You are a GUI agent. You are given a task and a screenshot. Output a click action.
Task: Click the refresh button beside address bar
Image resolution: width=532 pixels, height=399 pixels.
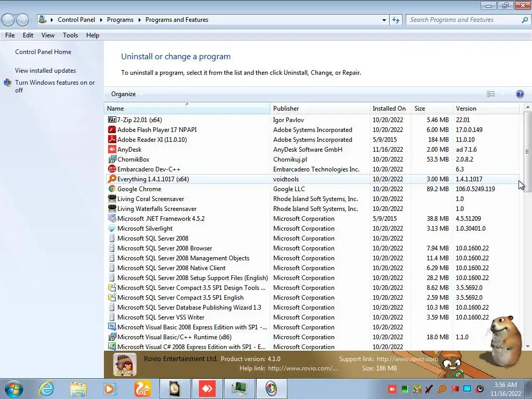point(396,20)
